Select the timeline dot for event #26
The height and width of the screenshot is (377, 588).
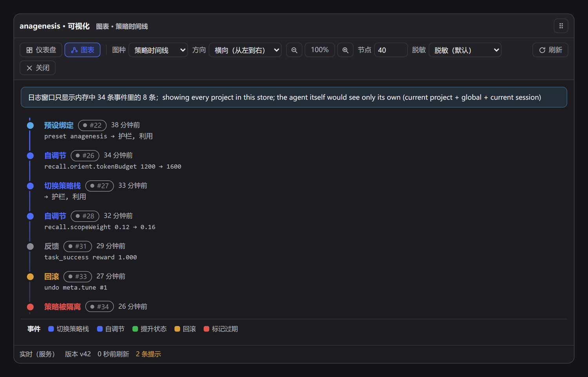[x=30, y=156]
